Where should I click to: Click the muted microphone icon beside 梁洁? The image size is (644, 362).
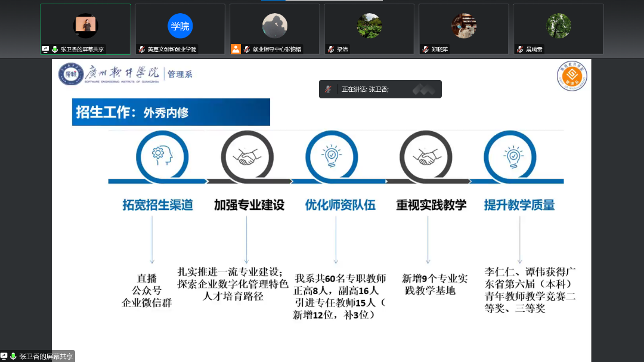331,49
